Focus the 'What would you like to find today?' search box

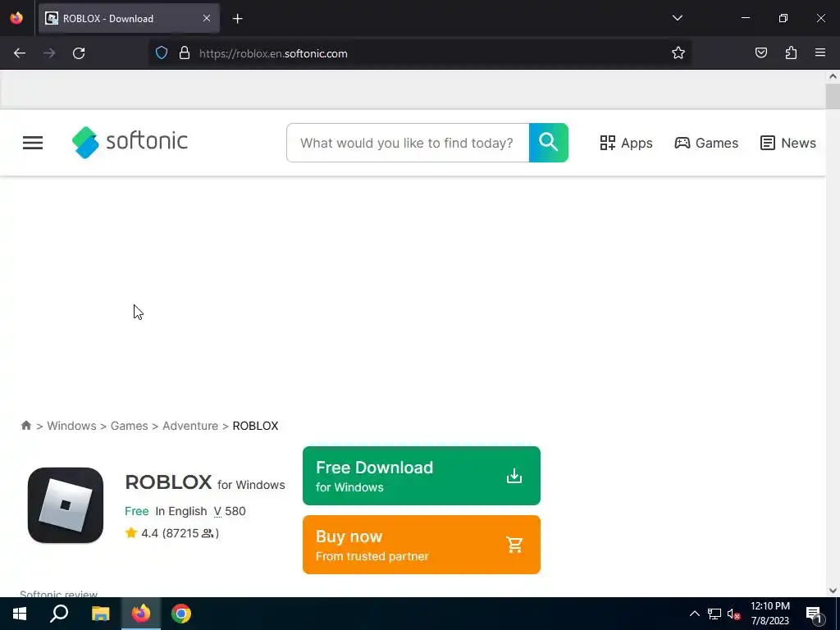408,143
